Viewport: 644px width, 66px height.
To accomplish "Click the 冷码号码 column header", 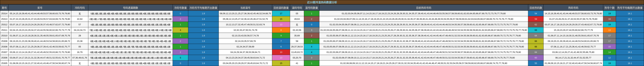I will pos(80,8).
